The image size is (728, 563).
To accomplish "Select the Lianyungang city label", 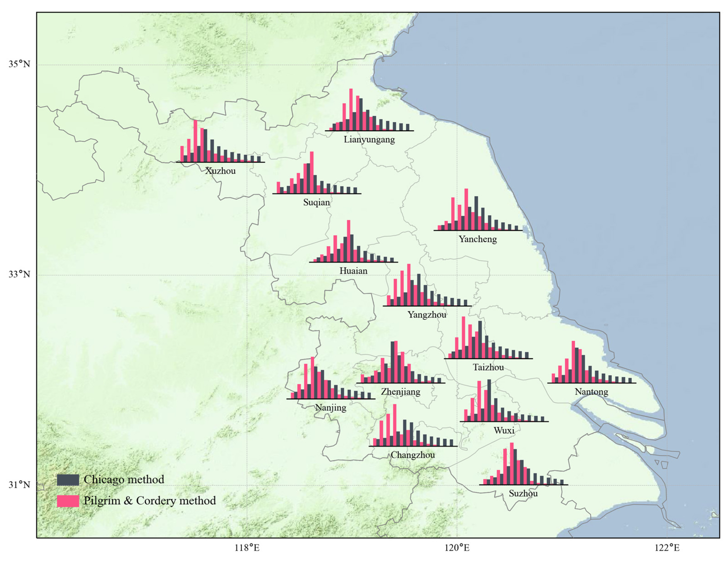I will (x=369, y=139).
